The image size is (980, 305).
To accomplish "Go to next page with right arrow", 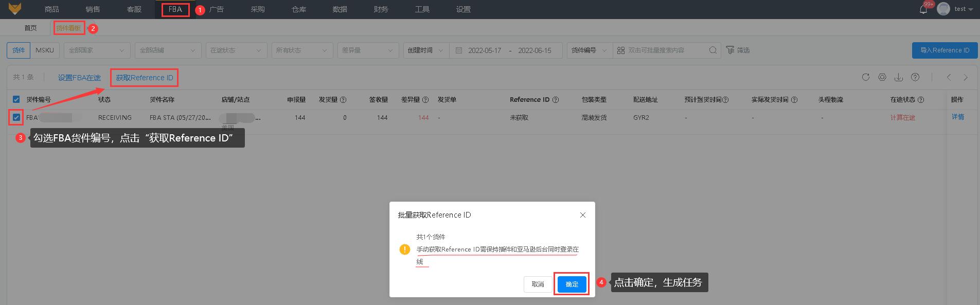I will (x=966, y=77).
